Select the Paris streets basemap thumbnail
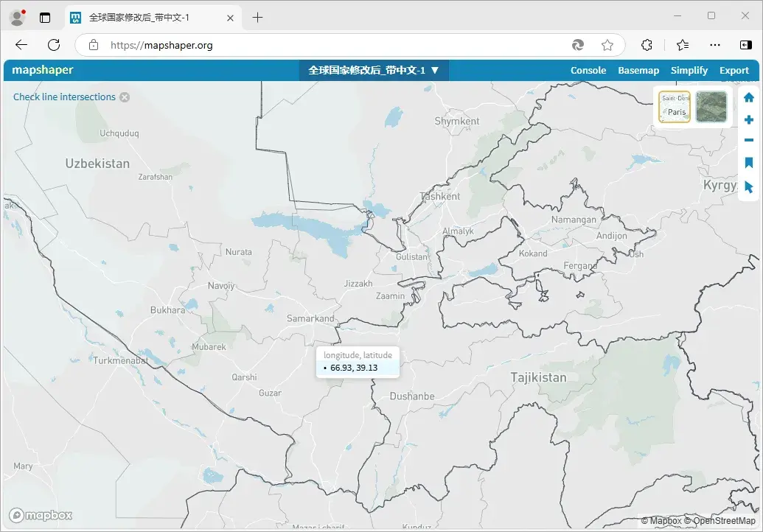The width and height of the screenshot is (763, 532). coord(673,106)
